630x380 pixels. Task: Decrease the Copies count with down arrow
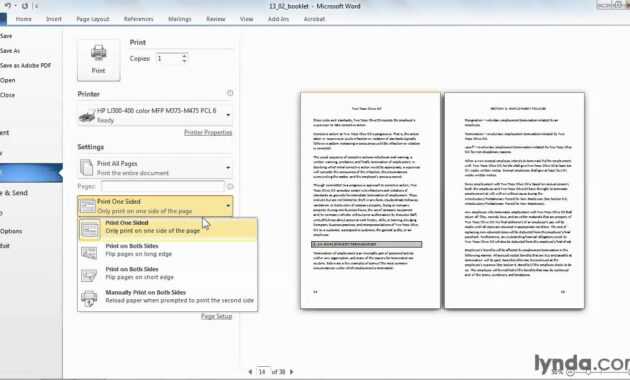[x=184, y=61]
